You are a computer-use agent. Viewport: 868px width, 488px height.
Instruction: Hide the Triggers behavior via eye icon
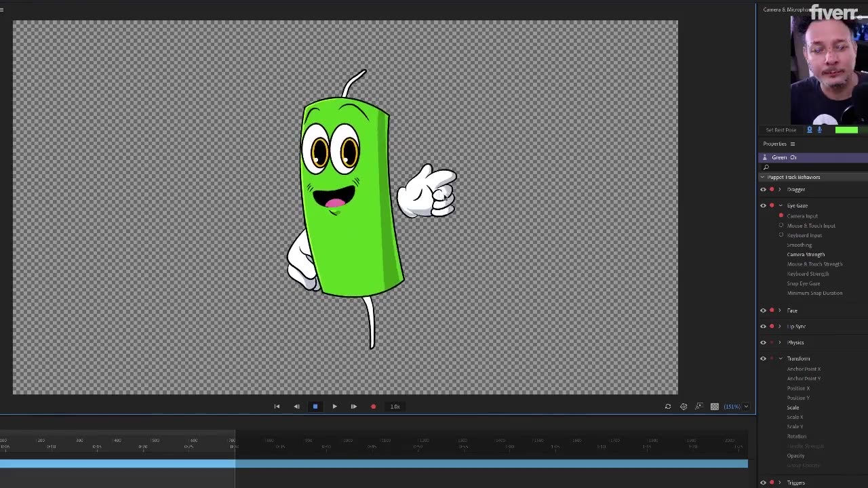click(x=763, y=483)
